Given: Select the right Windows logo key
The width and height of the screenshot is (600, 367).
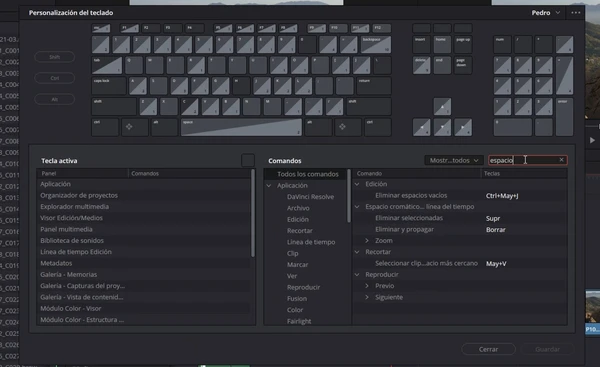Looking at the screenshot, I should point(348,127).
